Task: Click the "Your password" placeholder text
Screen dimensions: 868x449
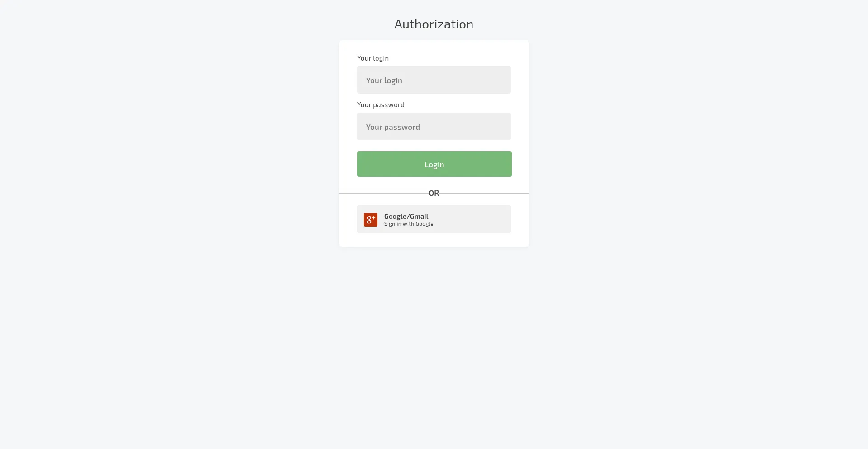Action: 393,127
